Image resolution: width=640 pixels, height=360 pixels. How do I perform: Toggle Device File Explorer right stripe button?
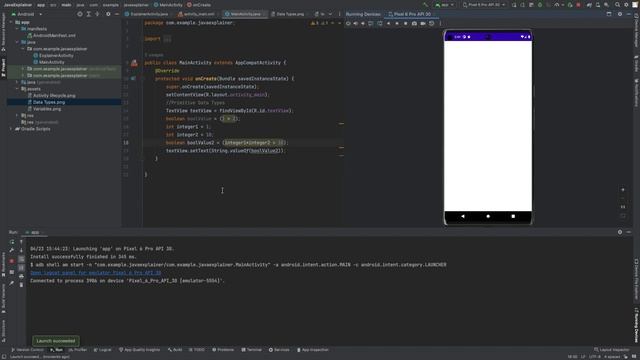click(x=636, y=280)
